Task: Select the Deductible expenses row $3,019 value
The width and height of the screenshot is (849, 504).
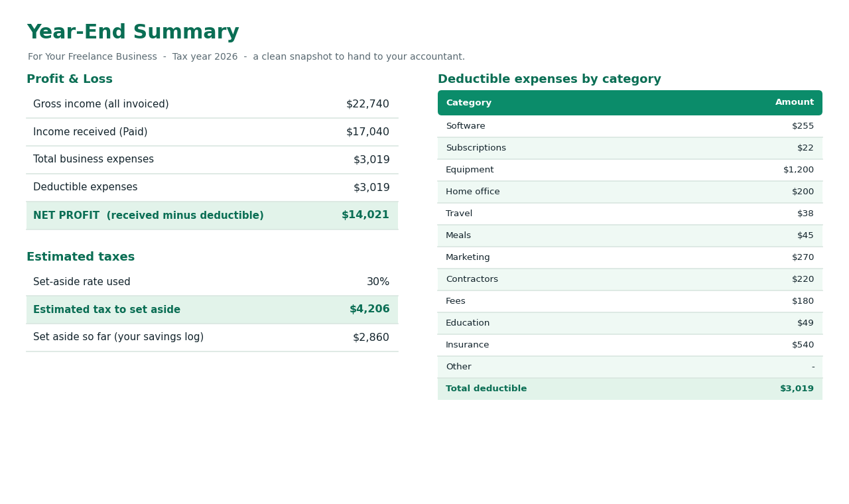Action: pyautogui.click(x=371, y=188)
